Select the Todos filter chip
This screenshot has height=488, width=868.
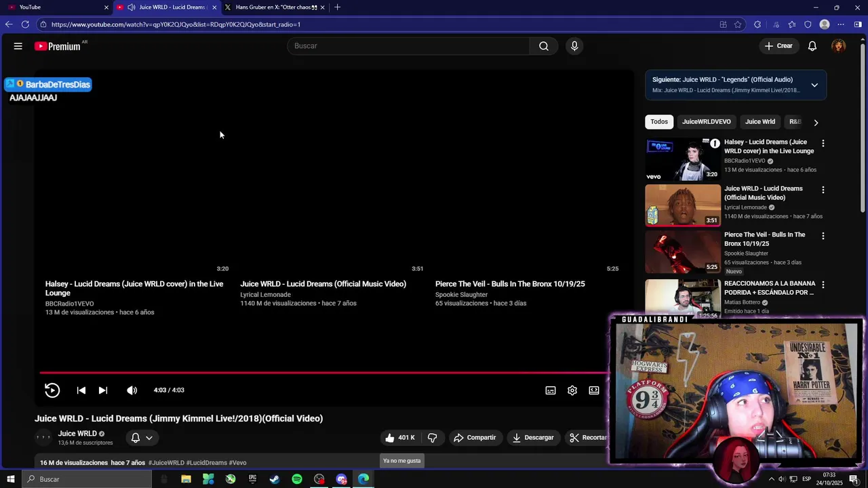(659, 122)
